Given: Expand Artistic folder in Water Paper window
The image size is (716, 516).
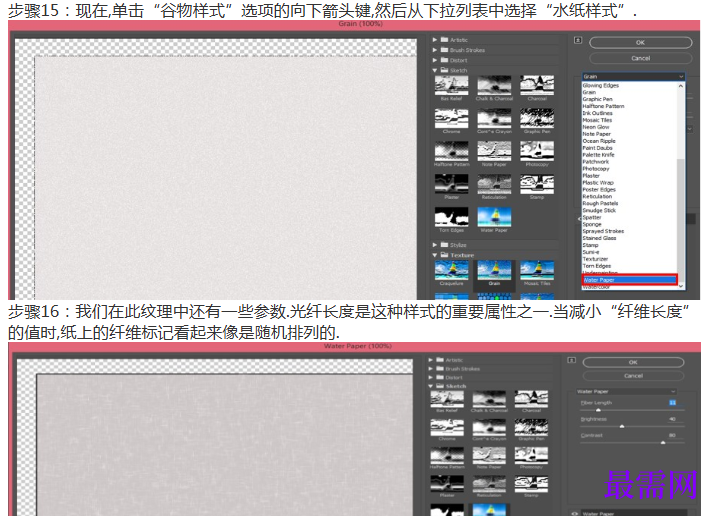Looking at the screenshot, I should (x=431, y=360).
